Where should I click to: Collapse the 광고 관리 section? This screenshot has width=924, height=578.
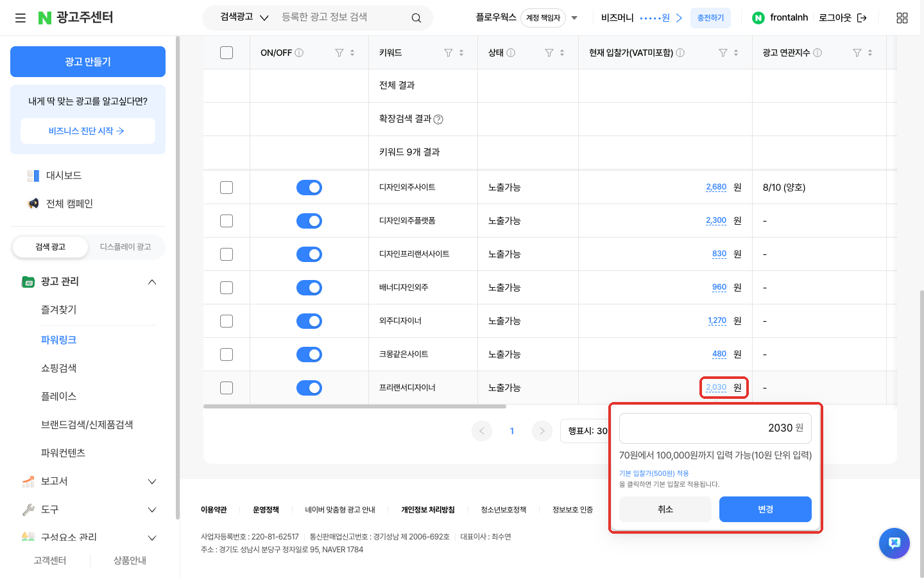pos(152,282)
